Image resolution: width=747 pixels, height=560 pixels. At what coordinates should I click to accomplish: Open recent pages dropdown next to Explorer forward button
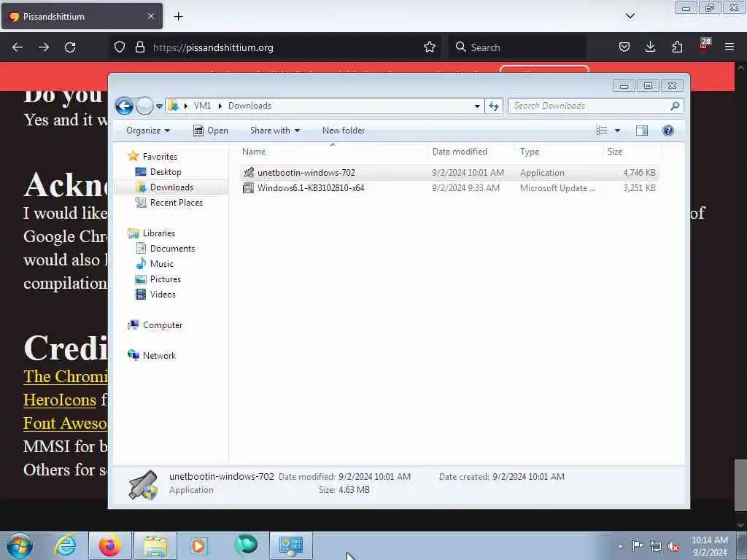click(159, 106)
